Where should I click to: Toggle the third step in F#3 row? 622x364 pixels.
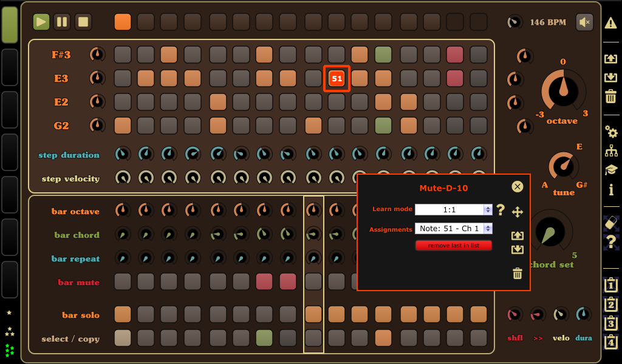[169, 55]
